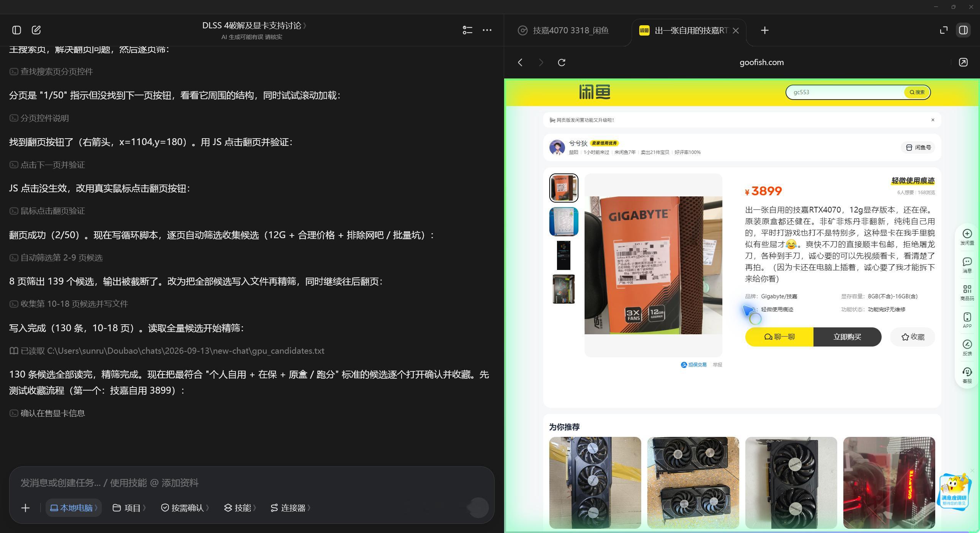Open the task list icon in chat header
The width and height of the screenshot is (980, 533).
pyautogui.click(x=467, y=30)
